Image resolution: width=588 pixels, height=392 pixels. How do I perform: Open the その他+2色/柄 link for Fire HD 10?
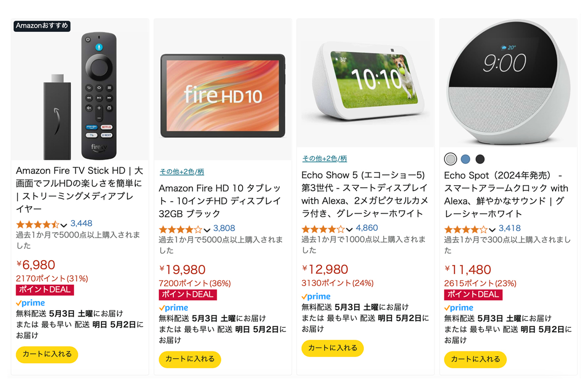(181, 171)
